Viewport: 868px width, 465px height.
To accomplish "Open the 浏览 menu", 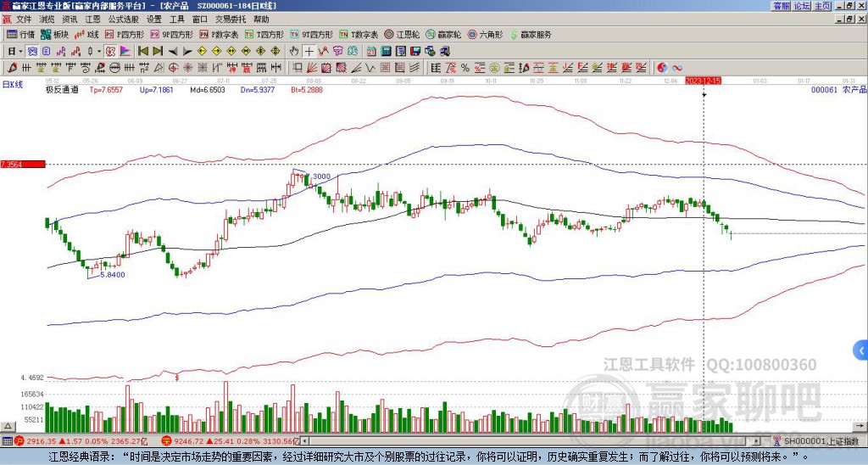I will (47, 20).
